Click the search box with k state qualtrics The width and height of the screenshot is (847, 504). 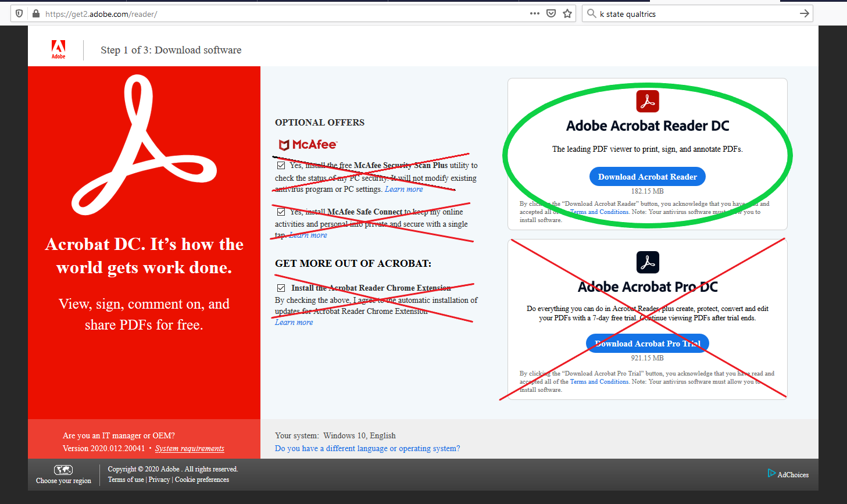point(698,13)
